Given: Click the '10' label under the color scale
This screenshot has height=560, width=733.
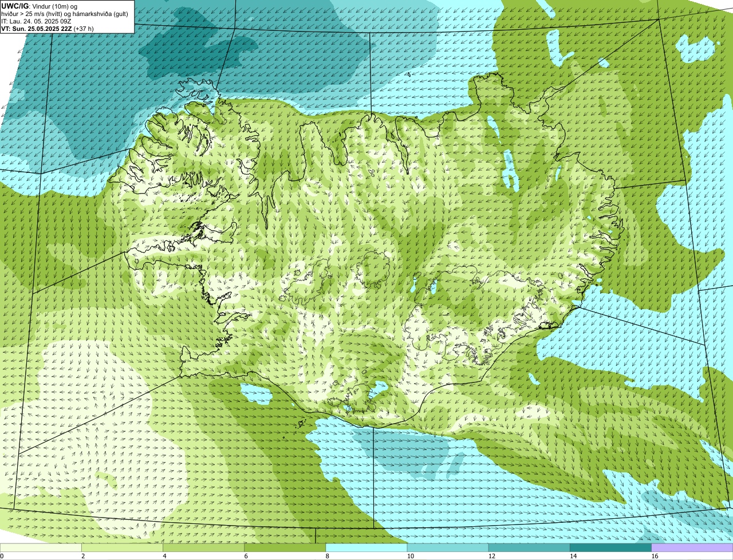Looking at the screenshot, I should 410,556.
